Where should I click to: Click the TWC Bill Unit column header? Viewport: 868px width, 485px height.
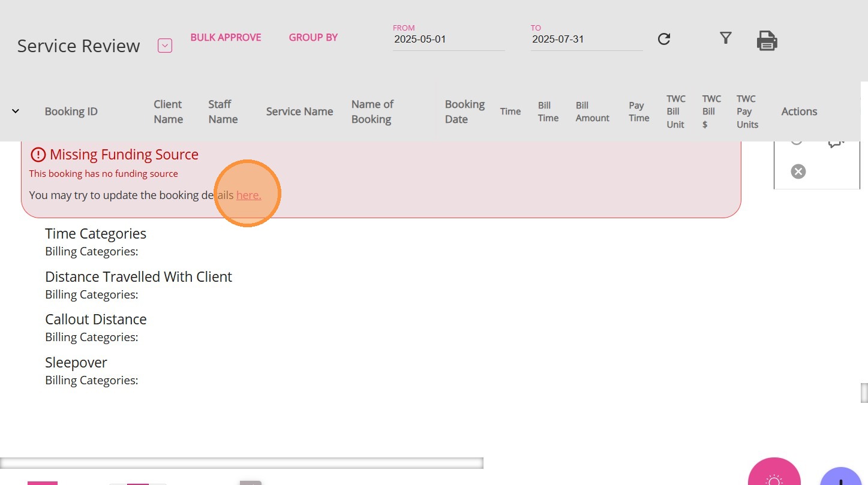(x=676, y=112)
